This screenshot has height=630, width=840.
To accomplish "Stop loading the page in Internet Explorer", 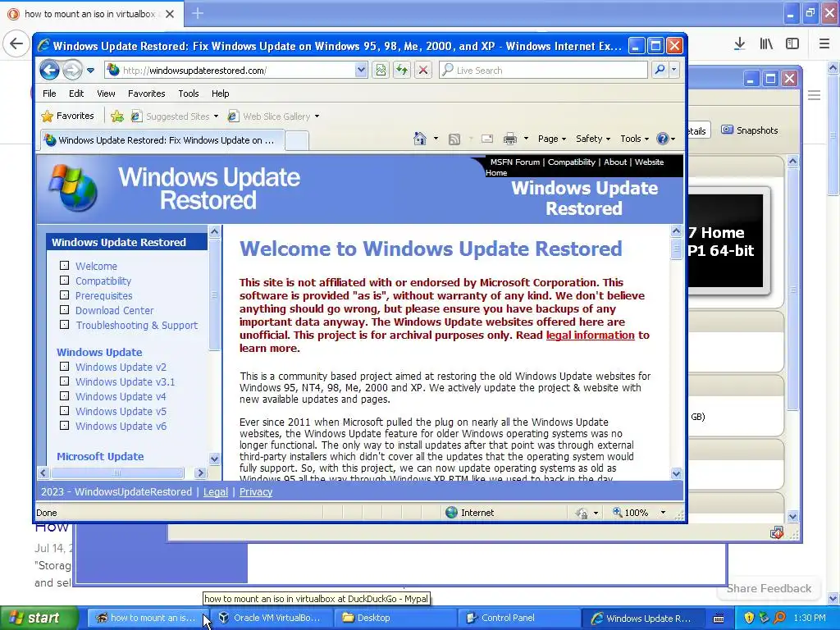I will point(423,70).
